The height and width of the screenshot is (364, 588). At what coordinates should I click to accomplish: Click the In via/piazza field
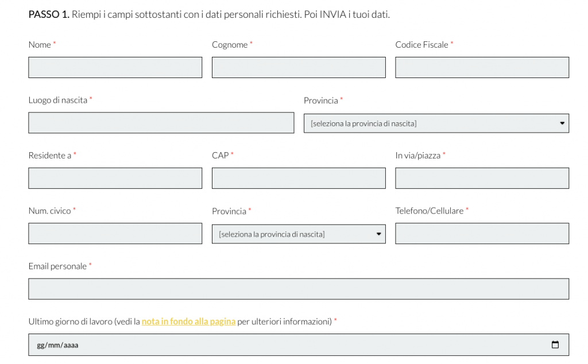[482, 178]
